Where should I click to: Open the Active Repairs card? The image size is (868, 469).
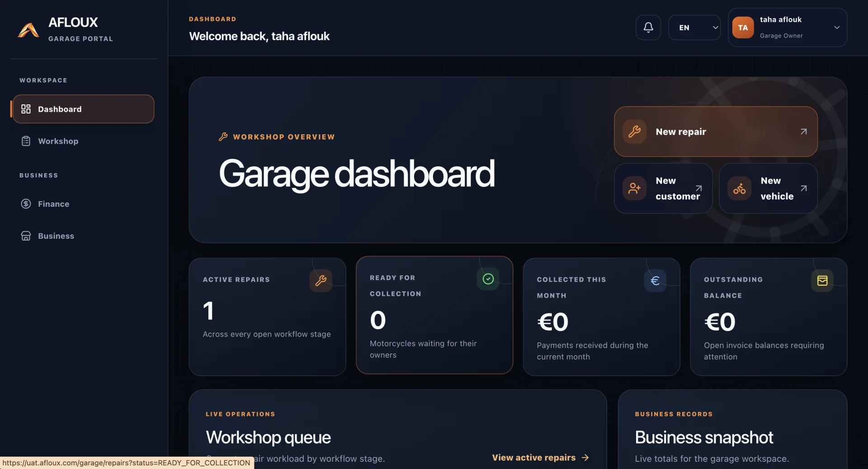point(267,317)
